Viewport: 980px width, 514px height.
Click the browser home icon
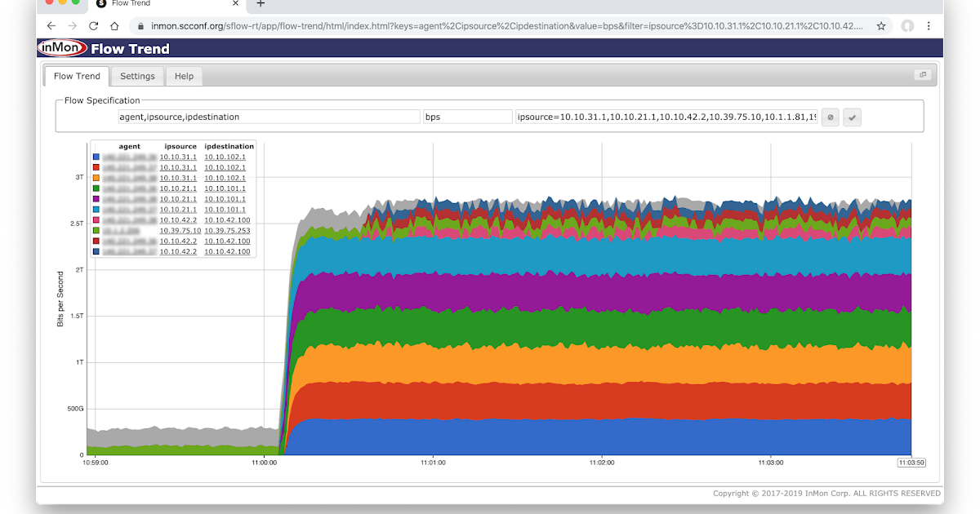click(114, 25)
